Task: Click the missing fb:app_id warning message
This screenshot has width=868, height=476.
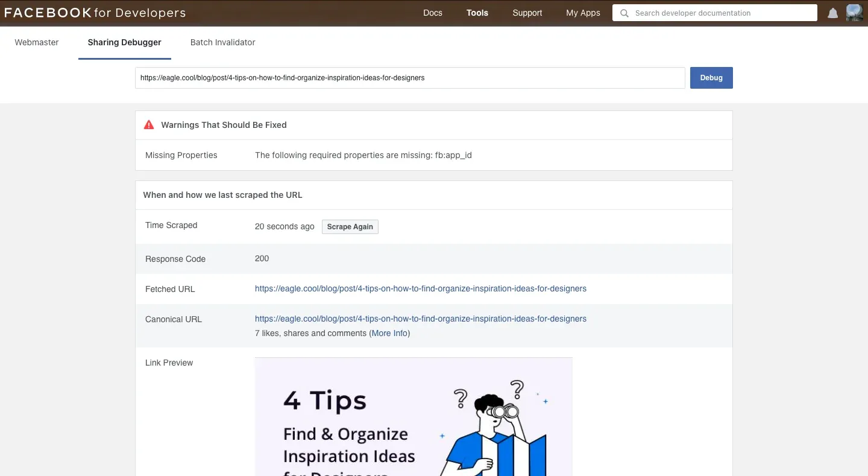Action: pos(363,155)
